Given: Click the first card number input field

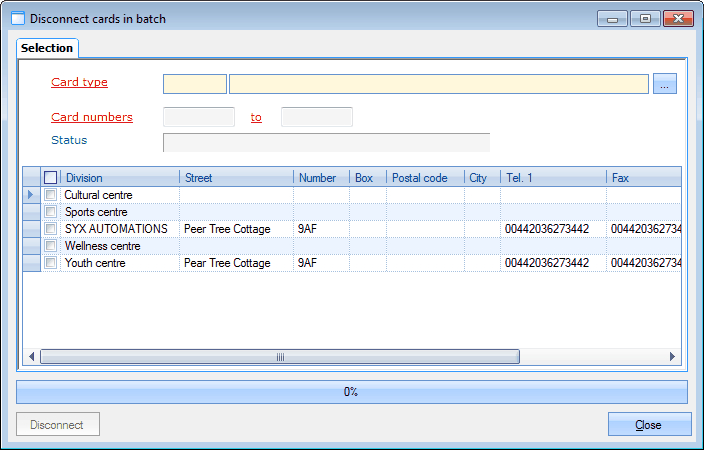Looking at the screenshot, I should pos(198,117).
